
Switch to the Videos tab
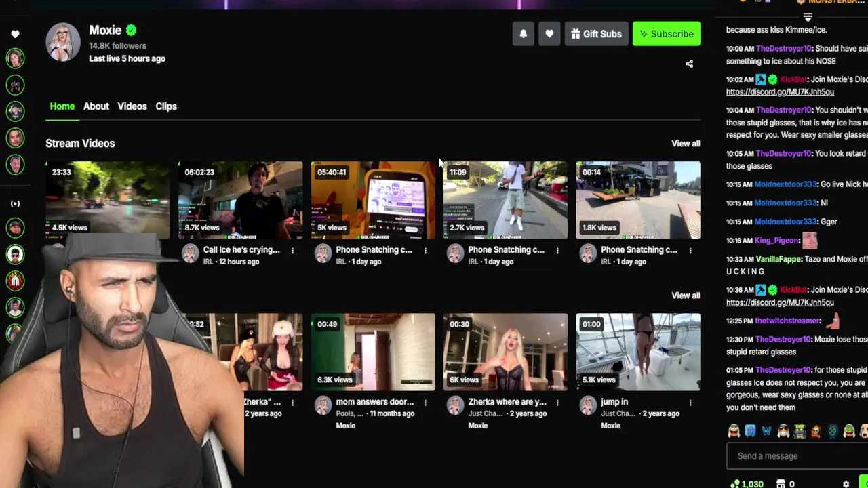coord(132,106)
